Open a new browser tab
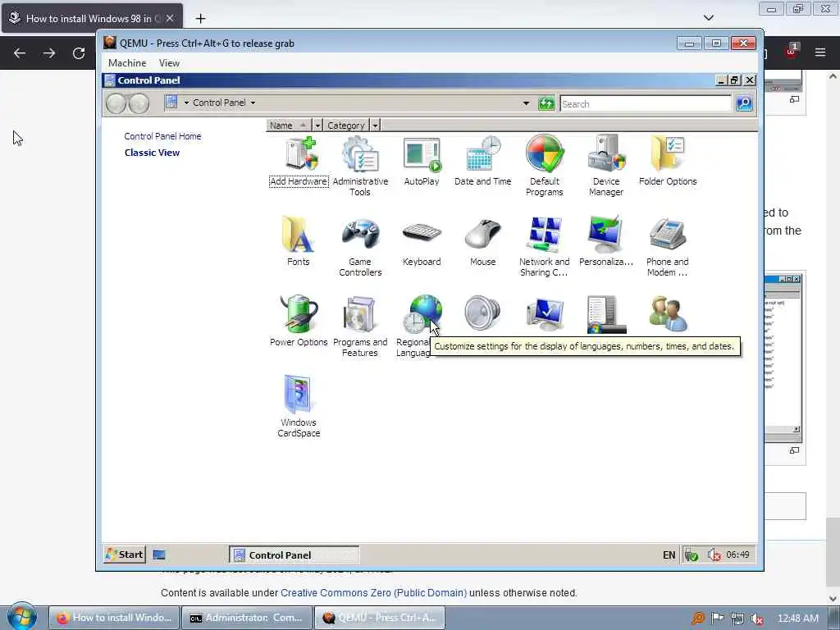 tap(200, 19)
